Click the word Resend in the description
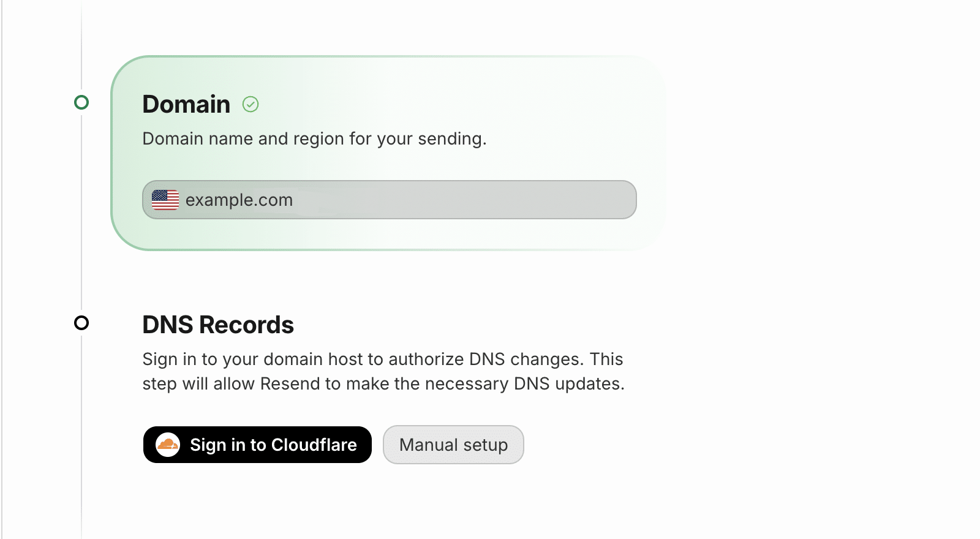The image size is (980, 539). click(x=290, y=384)
